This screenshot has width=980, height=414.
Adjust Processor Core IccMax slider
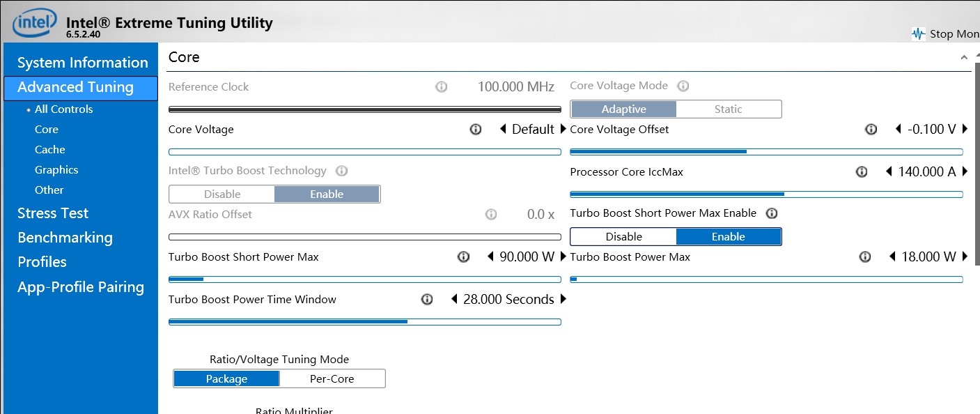(x=767, y=194)
